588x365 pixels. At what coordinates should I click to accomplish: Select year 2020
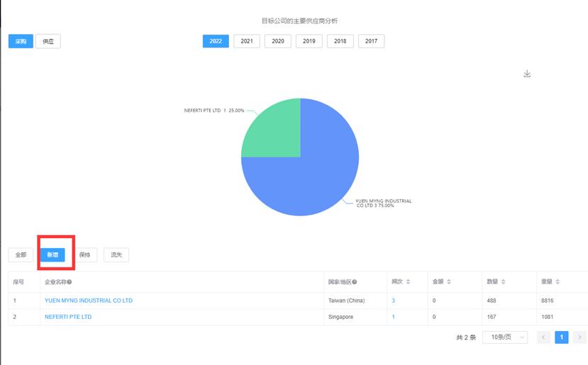tap(278, 41)
